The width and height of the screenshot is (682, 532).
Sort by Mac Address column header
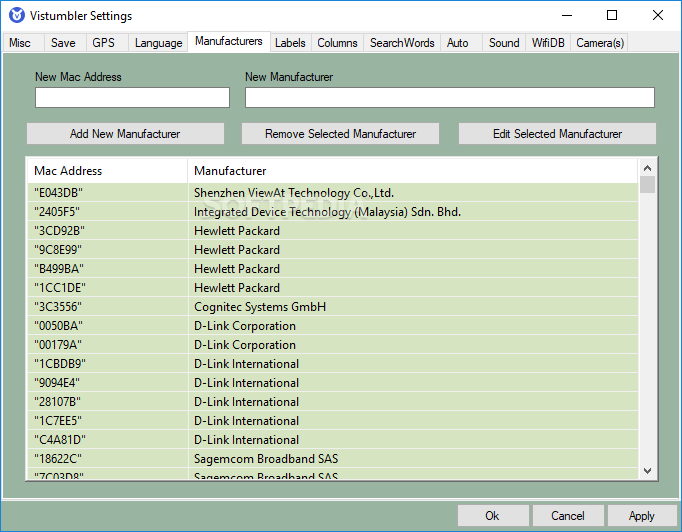point(107,171)
